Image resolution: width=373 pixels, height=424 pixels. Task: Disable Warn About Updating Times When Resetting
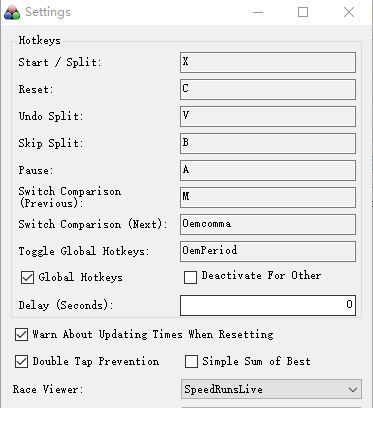click(21, 334)
